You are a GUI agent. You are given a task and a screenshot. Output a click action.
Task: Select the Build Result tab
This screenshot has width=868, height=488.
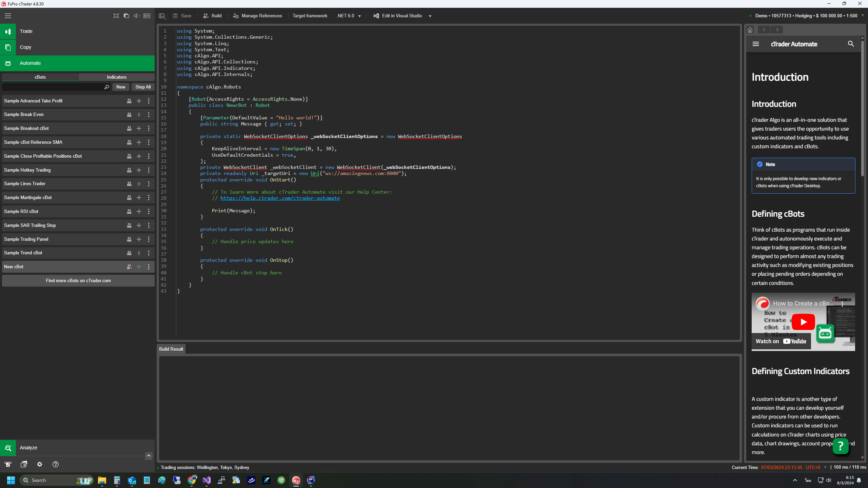point(171,349)
